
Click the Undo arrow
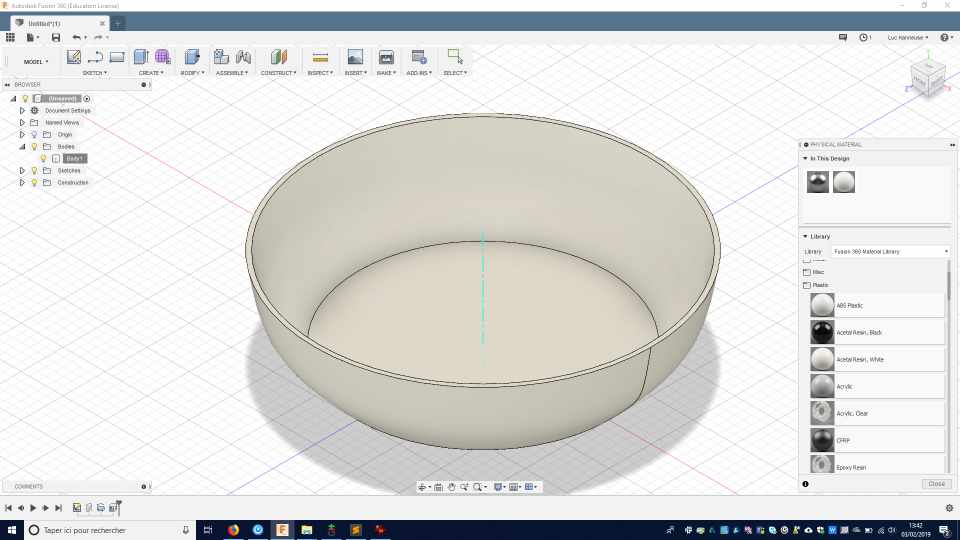(x=77, y=37)
